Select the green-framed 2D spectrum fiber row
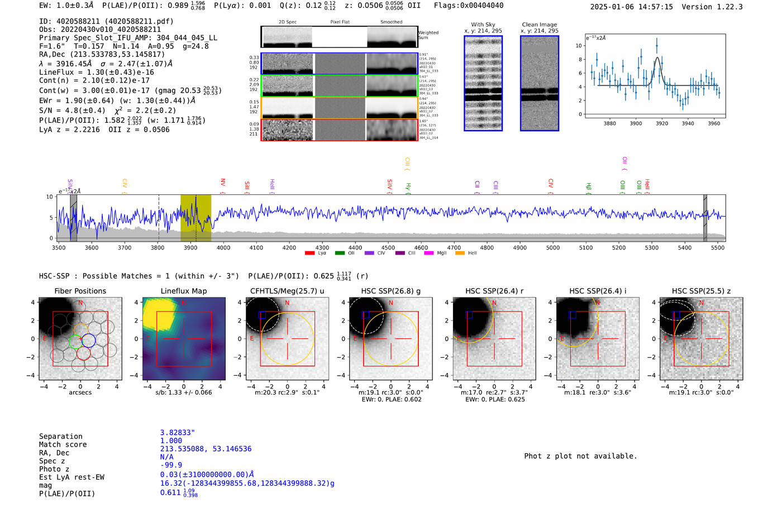Screen dimensions: 782x532 click(339, 85)
